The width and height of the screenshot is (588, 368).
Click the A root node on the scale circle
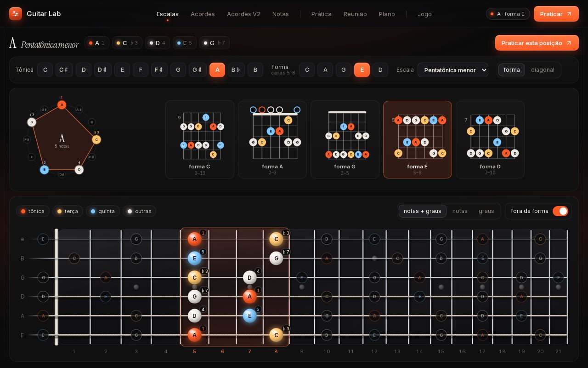point(62,105)
